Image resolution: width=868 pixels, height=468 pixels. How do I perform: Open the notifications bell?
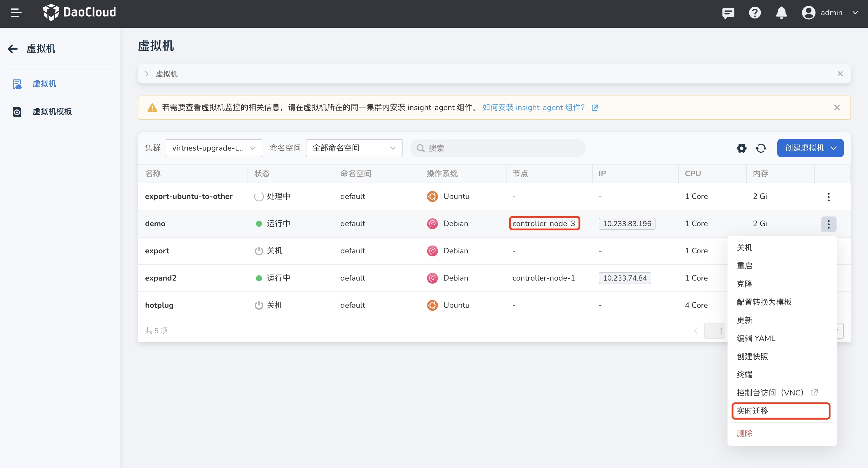(781, 13)
